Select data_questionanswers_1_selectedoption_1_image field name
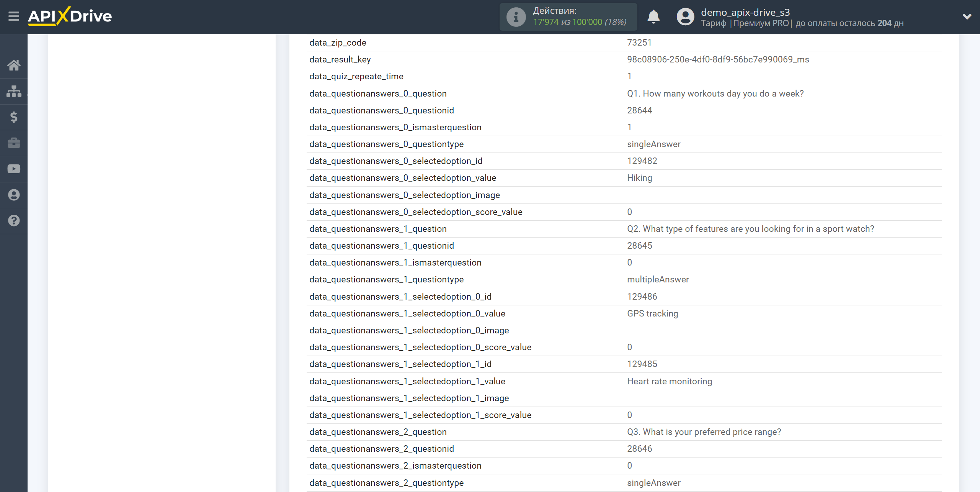The image size is (980, 492). point(409,398)
